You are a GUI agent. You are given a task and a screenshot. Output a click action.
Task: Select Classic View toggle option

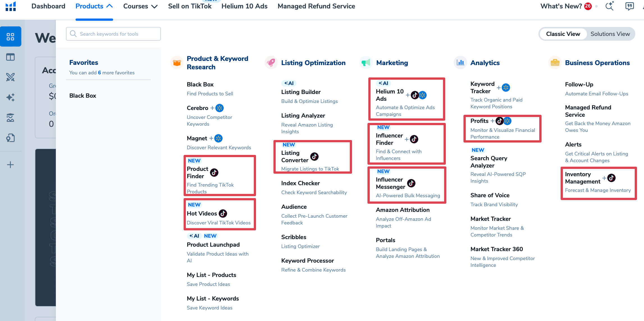(563, 34)
